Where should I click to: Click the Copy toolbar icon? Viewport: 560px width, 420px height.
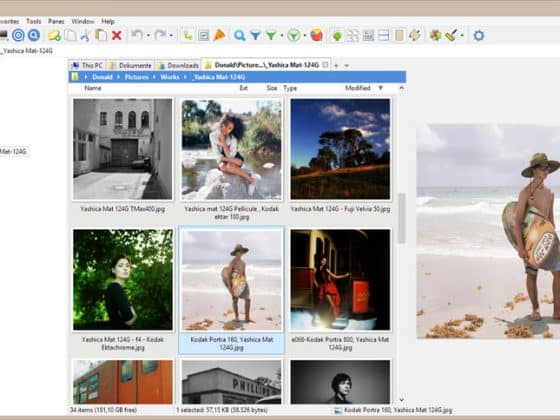(70, 35)
